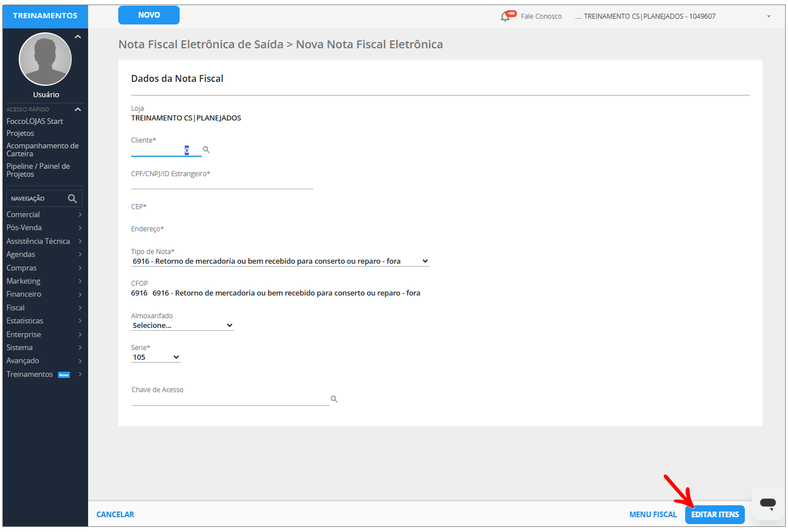Click the CPF/CNPJ/ID Estrangeiro input field
This screenshot has height=532, width=788.
tap(222, 183)
